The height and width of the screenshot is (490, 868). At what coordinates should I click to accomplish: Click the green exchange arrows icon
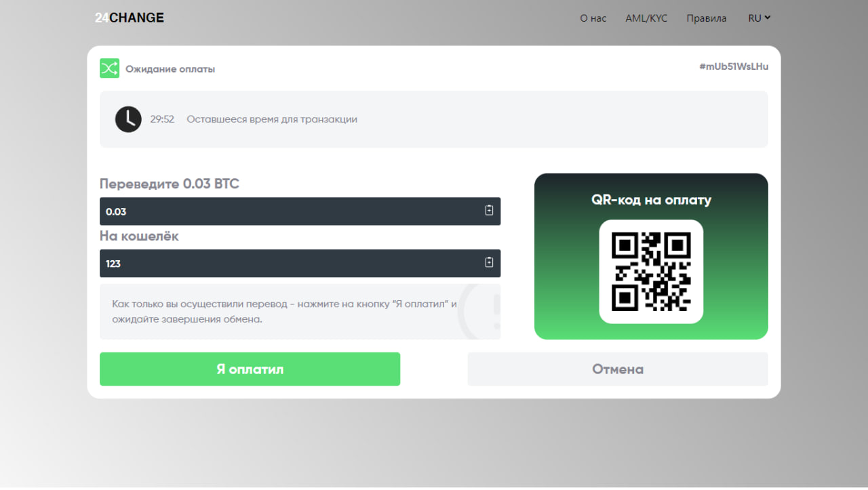(x=109, y=68)
